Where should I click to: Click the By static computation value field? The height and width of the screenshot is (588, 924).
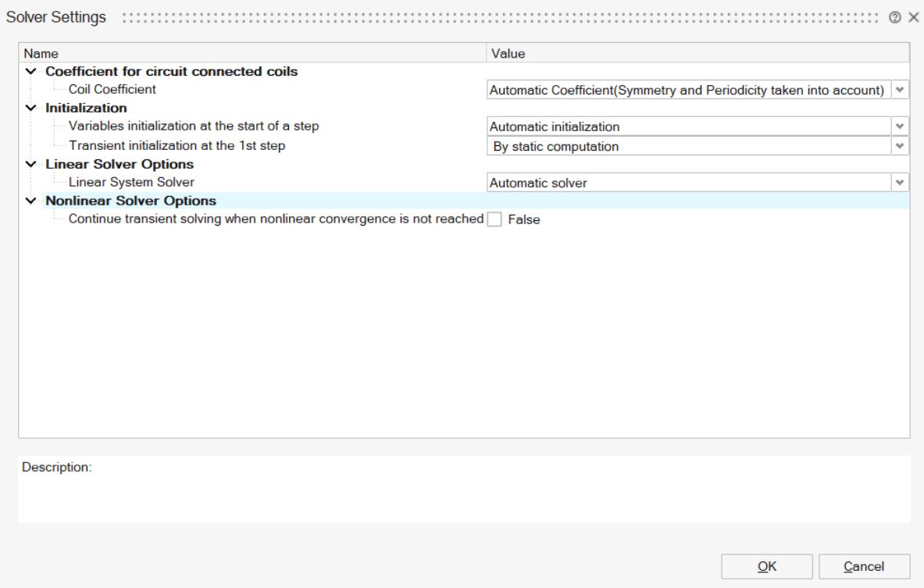(x=687, y=146)
